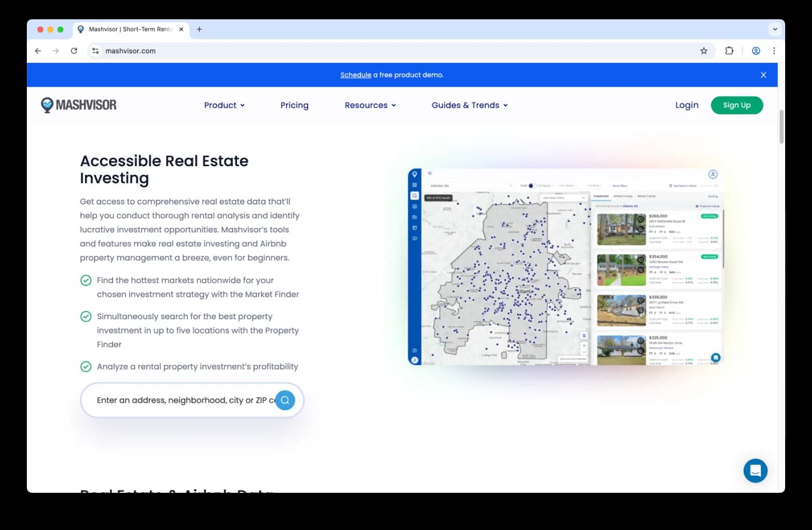Click the blue search magnifier button
Screen dimensions: 812x530
pos(285,400)
